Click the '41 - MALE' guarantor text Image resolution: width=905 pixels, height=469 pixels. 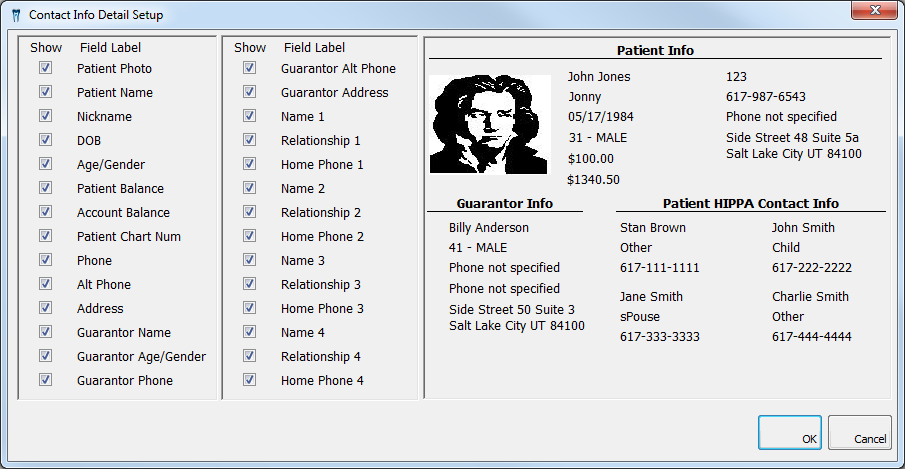(x=477, y=248)
